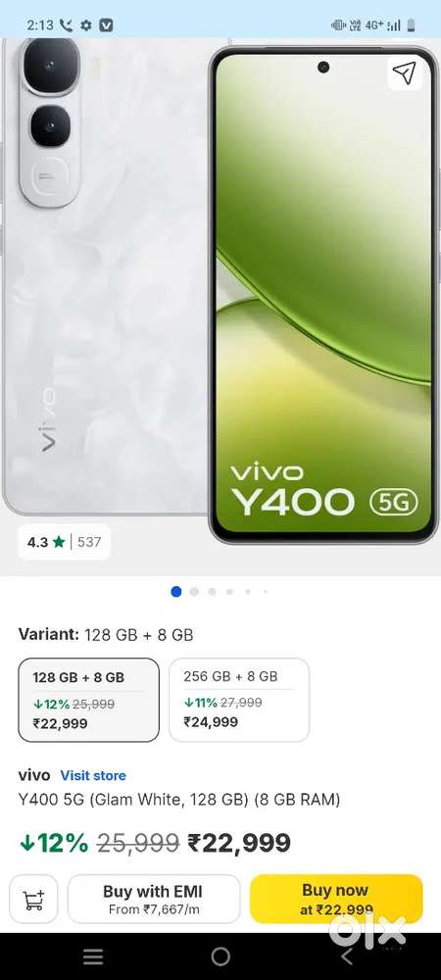Select the first blue carousel dot
This screenshot has width=441, height=980.
tap(176, 591)
